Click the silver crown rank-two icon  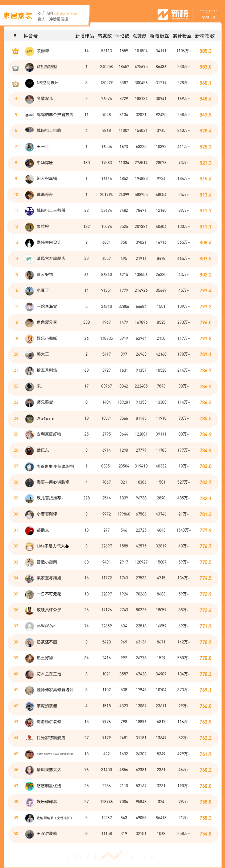point(15,67)
